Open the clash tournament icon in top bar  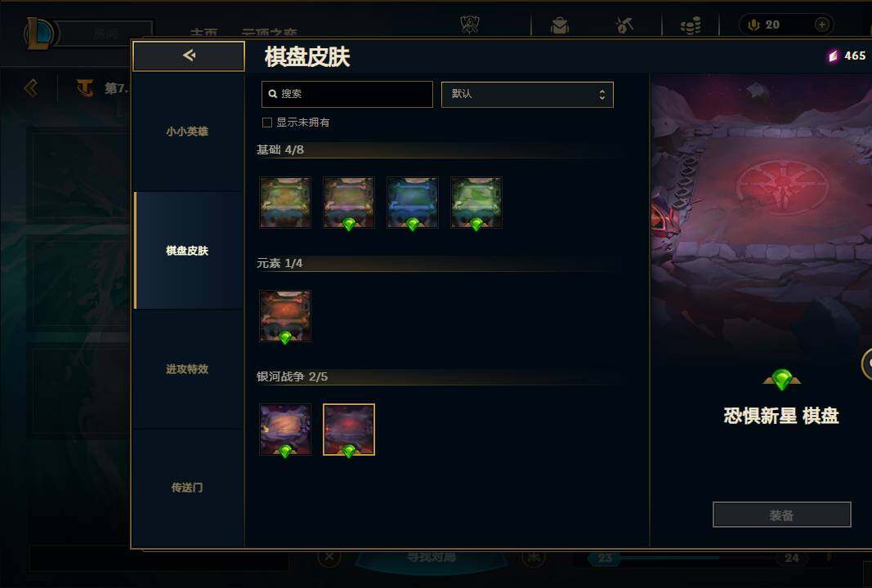tap(470, 24)
